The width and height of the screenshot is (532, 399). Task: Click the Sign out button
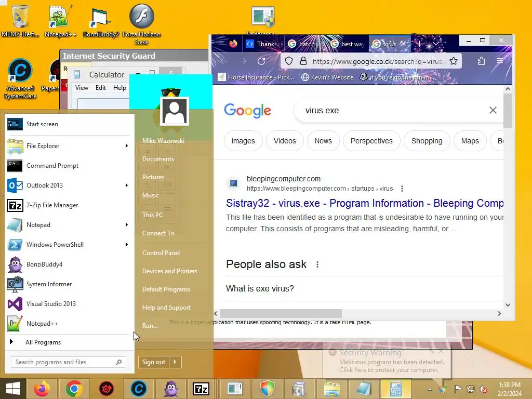[x=154, y=362]
